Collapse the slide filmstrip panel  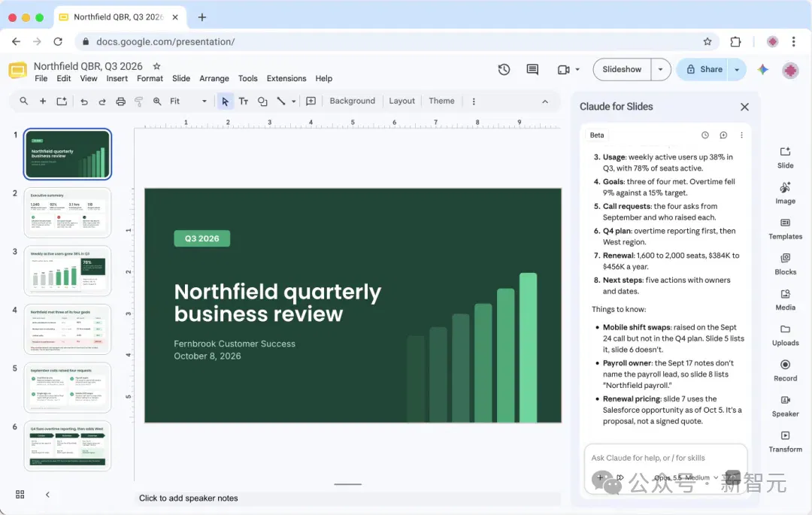(x=47, y=494)
